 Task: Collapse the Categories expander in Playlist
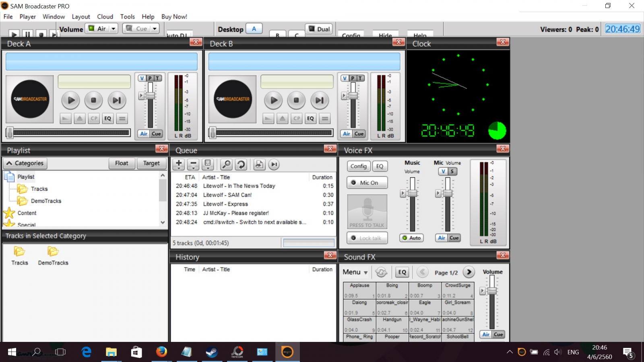[25, 163]
